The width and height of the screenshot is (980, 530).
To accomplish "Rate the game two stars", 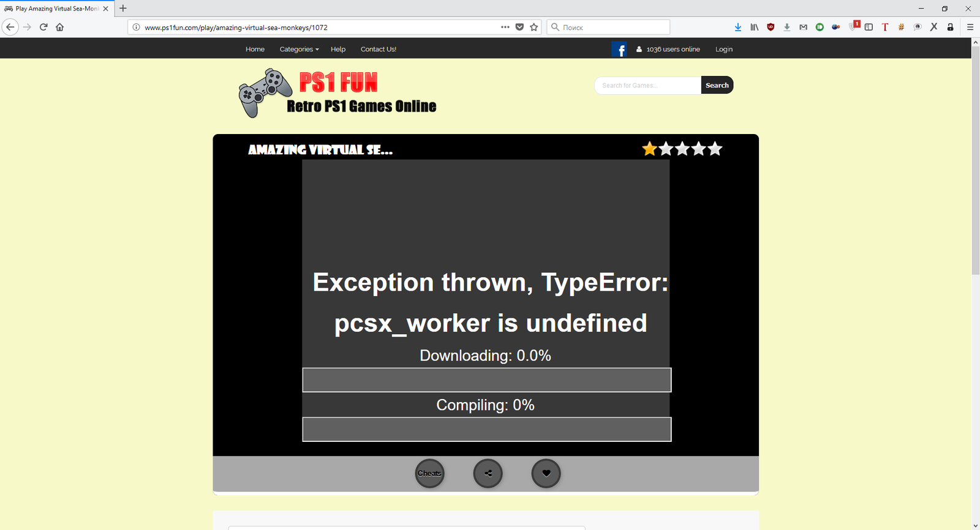I will pyautogui.click(x=666, y=149).
